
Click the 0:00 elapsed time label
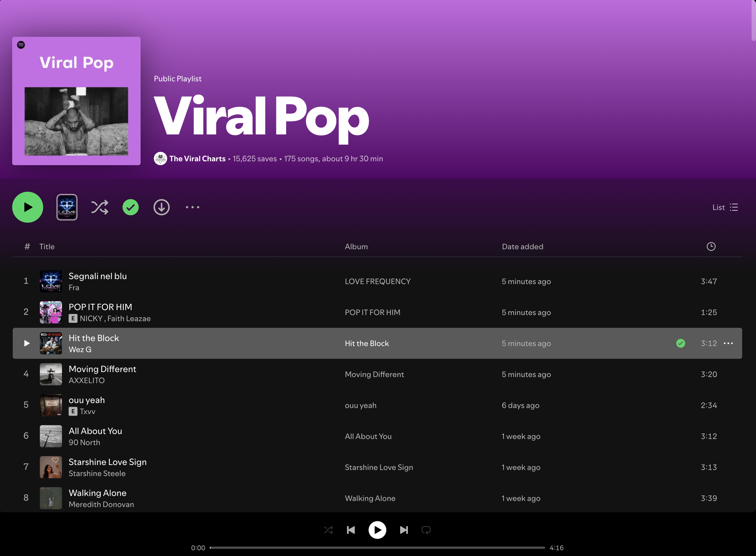point(198,548)
